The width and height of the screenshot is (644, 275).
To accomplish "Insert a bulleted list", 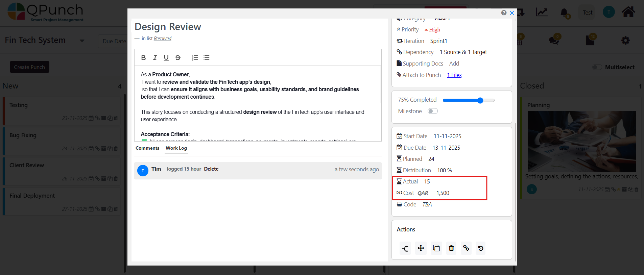I will [207, 58].
